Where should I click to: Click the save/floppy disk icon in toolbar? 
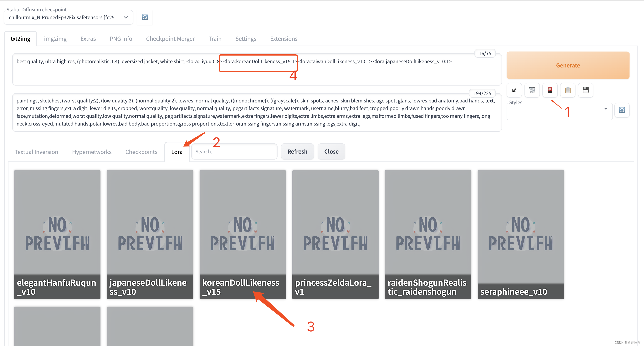tap(586, 90)
